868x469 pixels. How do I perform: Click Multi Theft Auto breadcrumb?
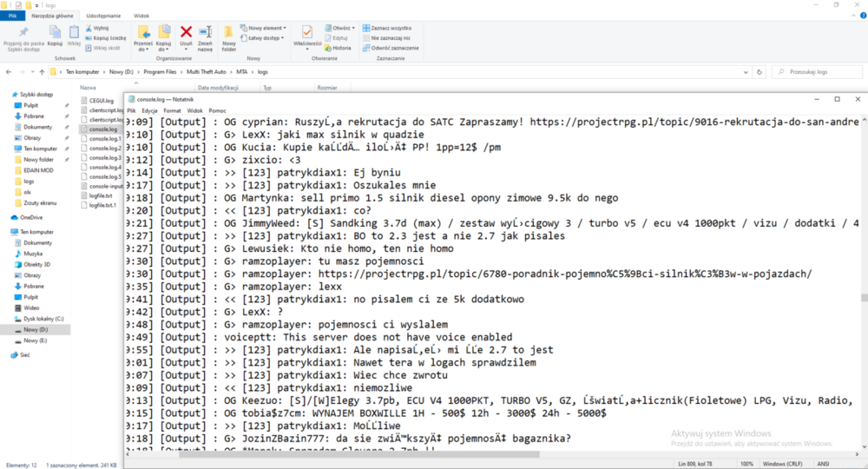tap(206, 72)
